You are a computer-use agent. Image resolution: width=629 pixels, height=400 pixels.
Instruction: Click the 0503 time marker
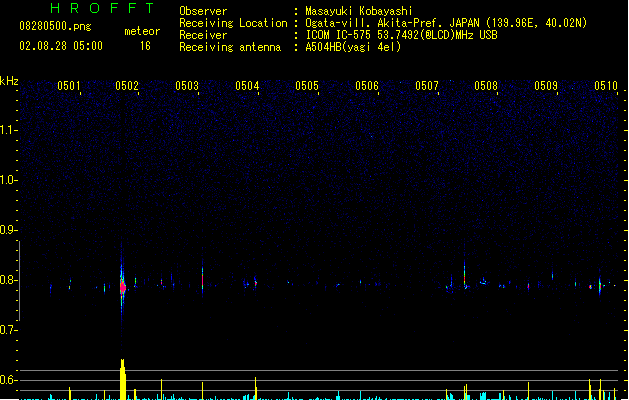tap(187, 86)
